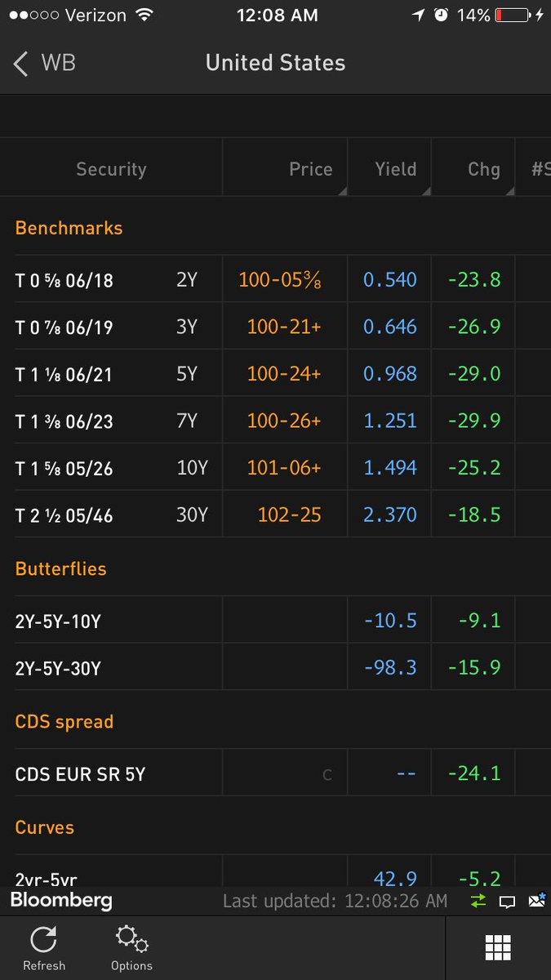Tap the -29.9 change value

click(x=474, y=421)
